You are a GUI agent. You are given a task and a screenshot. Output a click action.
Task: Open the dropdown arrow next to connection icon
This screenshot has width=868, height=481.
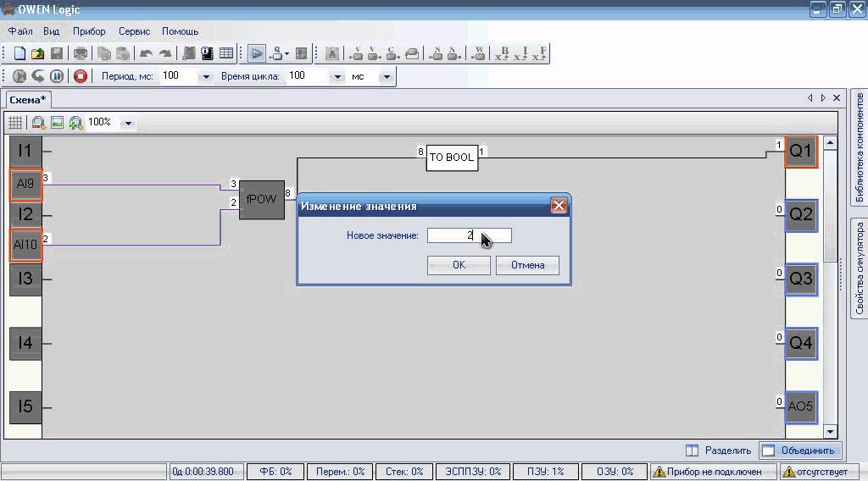tap(287, 53)
